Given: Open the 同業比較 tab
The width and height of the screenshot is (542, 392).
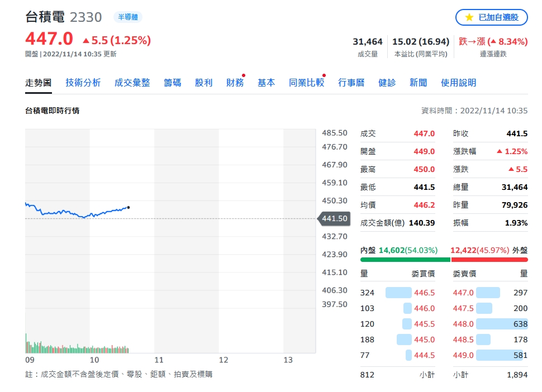Looking at the screenshot, I should [307, 83].
